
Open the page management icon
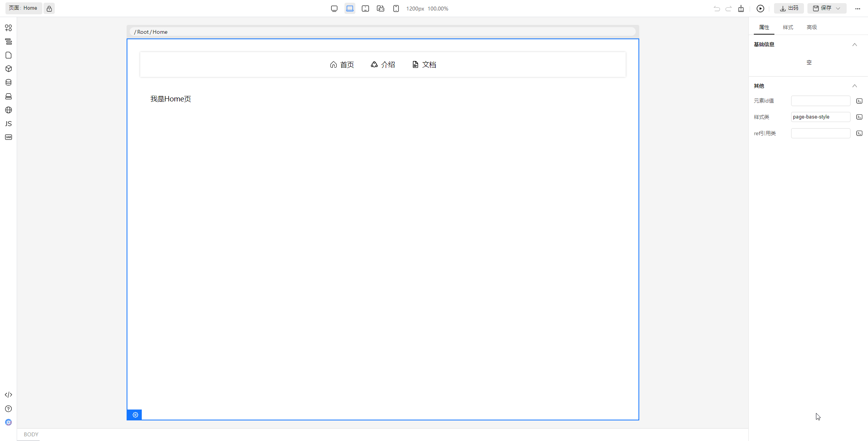click(x=9, y=55)
